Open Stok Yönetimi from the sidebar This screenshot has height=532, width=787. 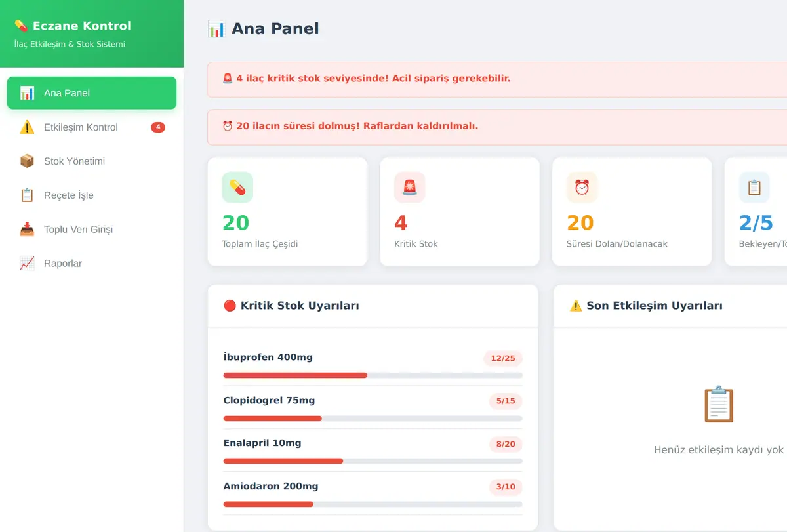92,161
